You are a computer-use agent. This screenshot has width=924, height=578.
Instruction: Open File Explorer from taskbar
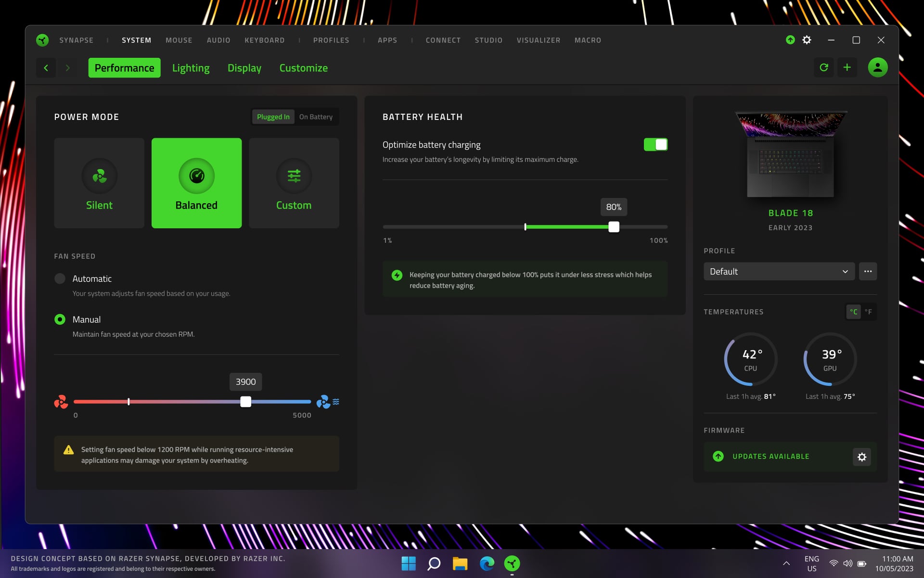(460, 563)
